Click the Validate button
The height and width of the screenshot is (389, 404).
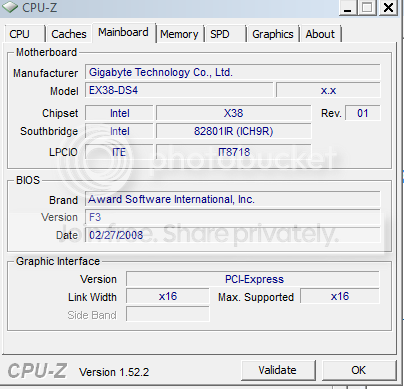(278, 370)
